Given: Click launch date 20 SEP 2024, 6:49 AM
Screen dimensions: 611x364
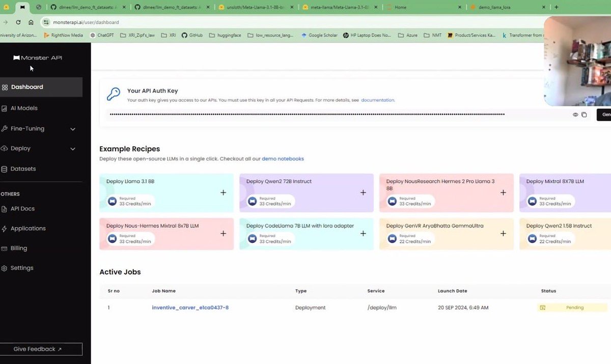Looking at the screenshot, I should coord(463,307).
